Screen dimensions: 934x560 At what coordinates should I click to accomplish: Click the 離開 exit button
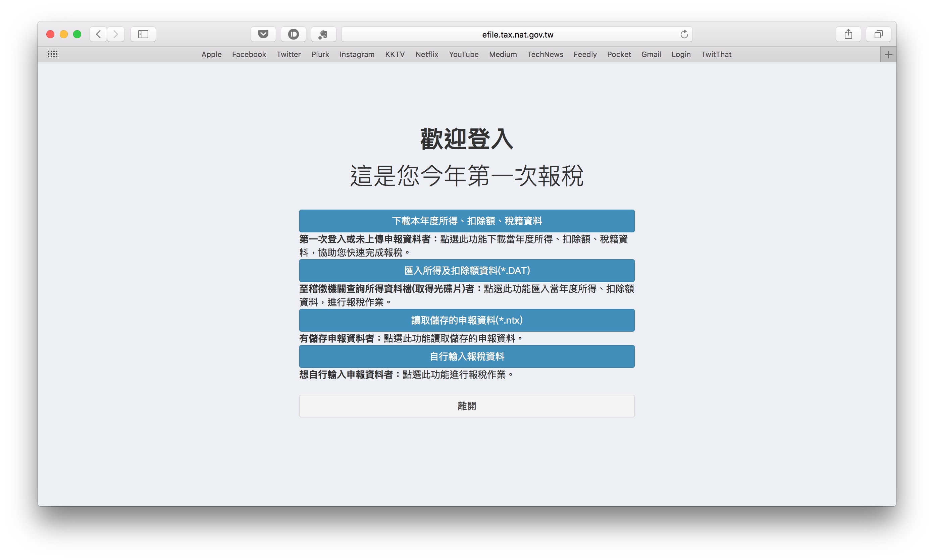click(x=467, y=406)
